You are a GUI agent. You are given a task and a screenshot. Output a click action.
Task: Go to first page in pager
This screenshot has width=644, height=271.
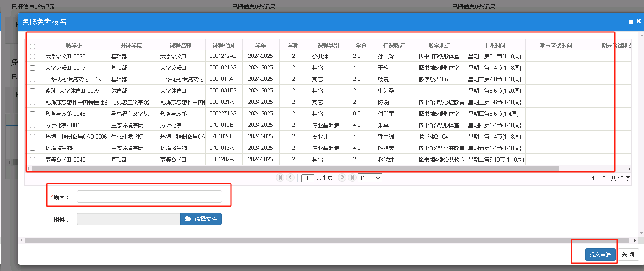pos(280,178)
